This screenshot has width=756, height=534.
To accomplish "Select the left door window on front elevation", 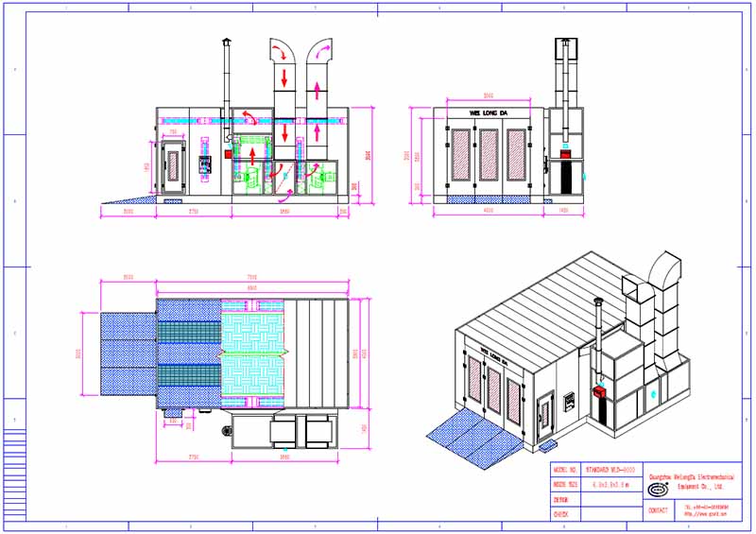I will [x=461, y=155].
